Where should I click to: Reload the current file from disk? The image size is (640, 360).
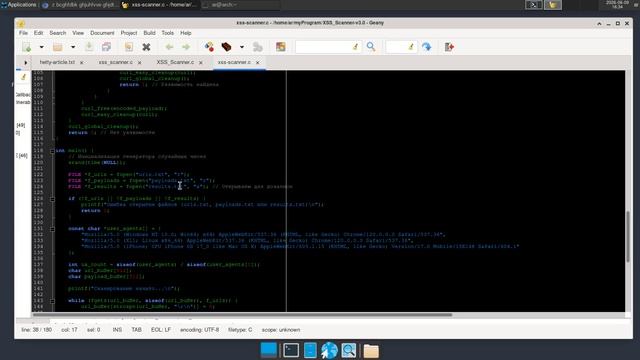[x=129, y=47]
